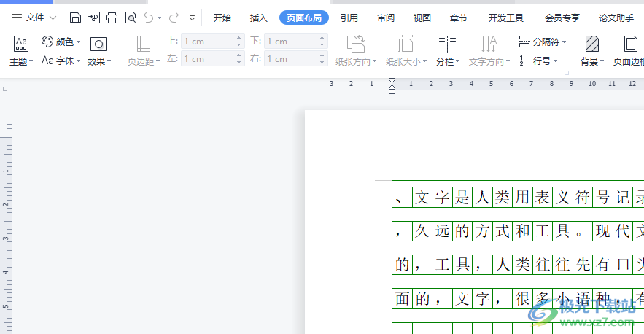Click the Print Preview icon
Screen dimensions: 644x334
coord(131,18)
